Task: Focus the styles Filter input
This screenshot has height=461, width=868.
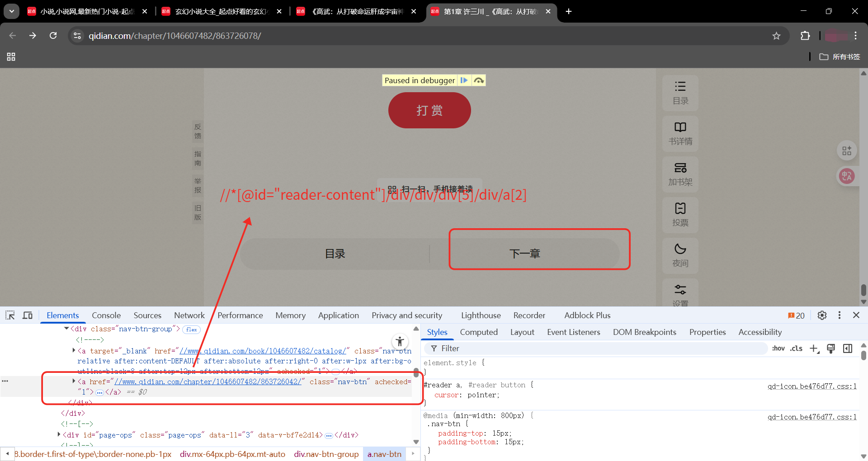Action: coord(596,348)
